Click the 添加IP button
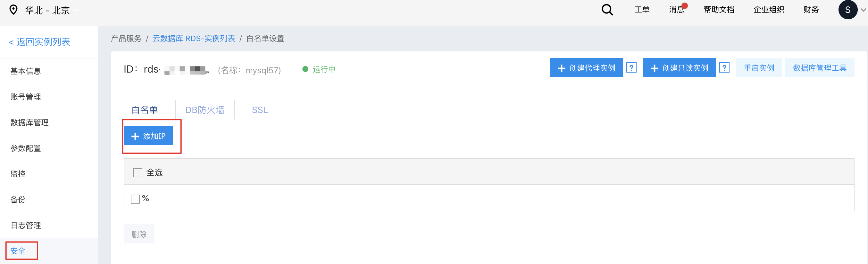The width and height of the screenshot is (868, 264). [x=148, y=136]
